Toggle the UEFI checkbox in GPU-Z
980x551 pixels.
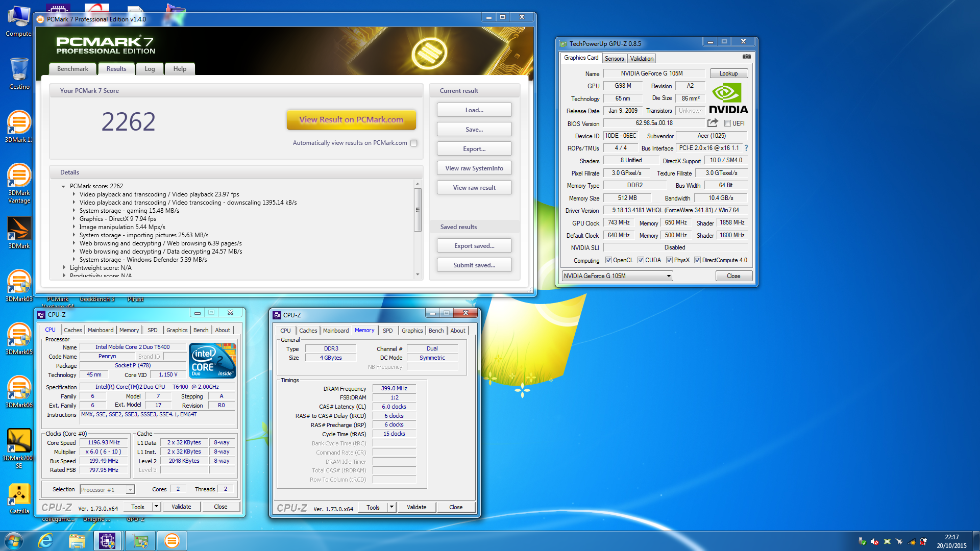(727, 123)
